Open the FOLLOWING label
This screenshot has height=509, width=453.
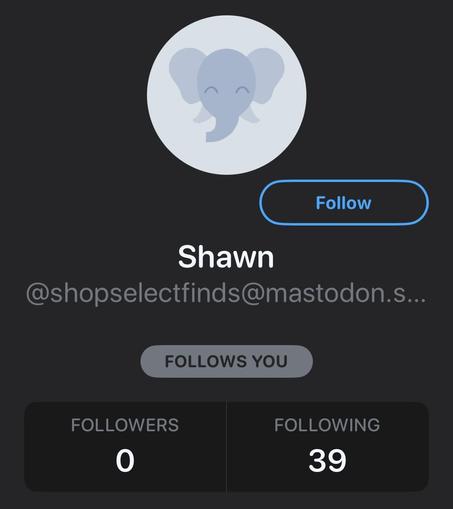tap(327, 425)
